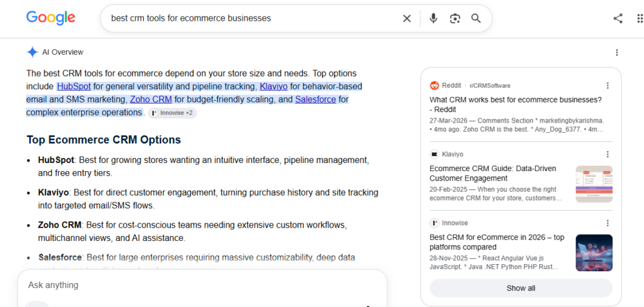Open the HubSpot link in the overview

(x=74, y=86)
